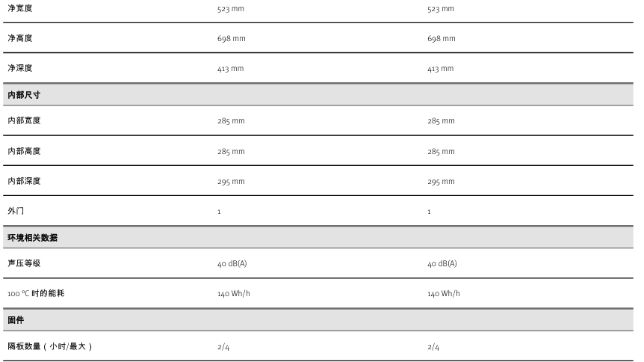Select the 内部深度 row label
Screen dimensions: 644x362
tap(24, 181)
